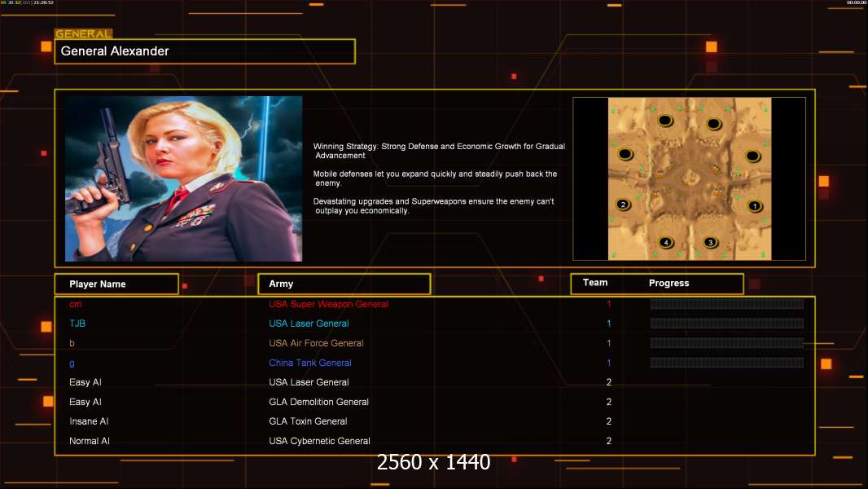This screenshot has width=868, height=489.
Task: Click the Mobile defenses strategy text
Action: click(x=435, y=178)
